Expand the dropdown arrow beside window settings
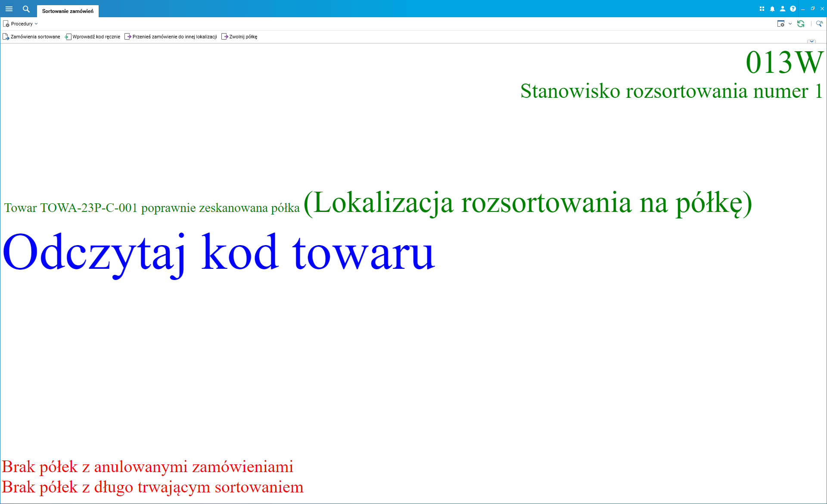Viewport: 827px width, 504px height. tap(790, 24)
